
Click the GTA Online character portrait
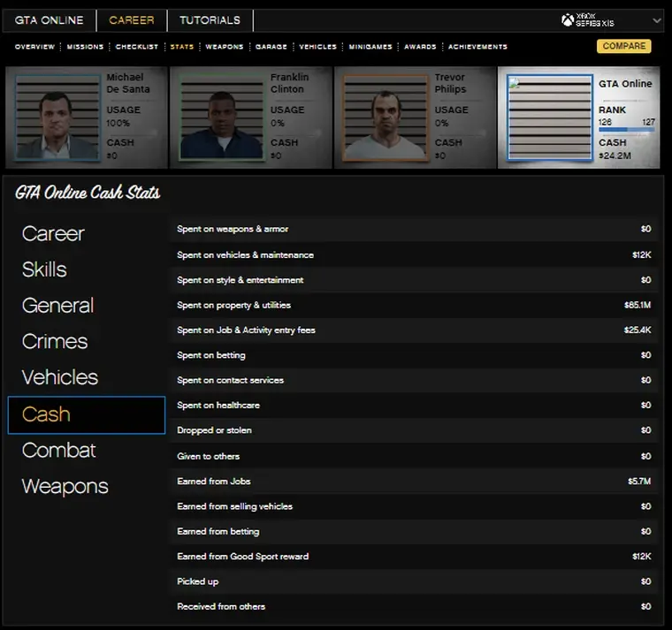[x=549, y=117]
